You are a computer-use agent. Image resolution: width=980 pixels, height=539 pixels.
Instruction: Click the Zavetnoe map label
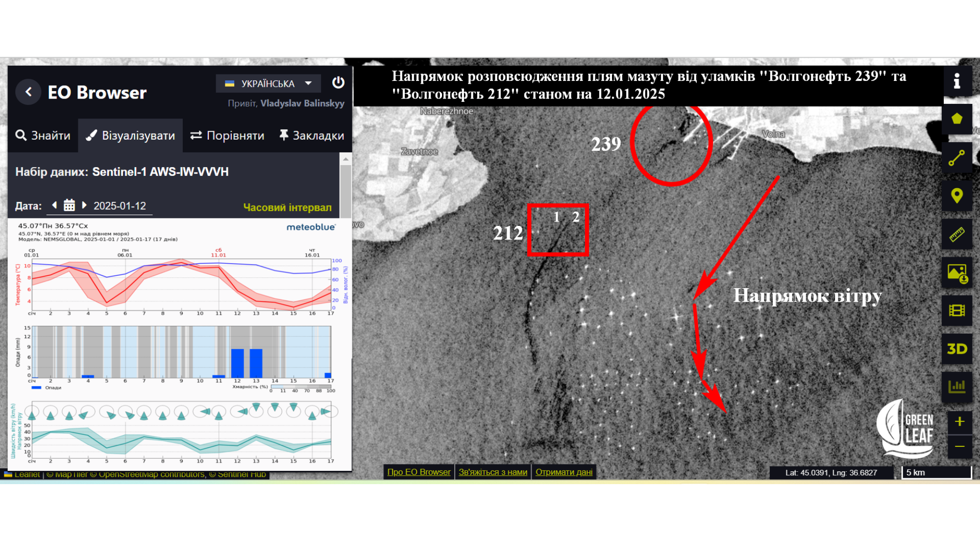(419, 152)
